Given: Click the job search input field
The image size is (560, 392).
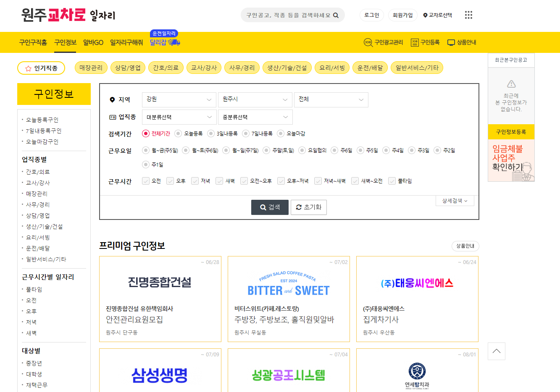Looking at the screenshot, I should [288, 15].
